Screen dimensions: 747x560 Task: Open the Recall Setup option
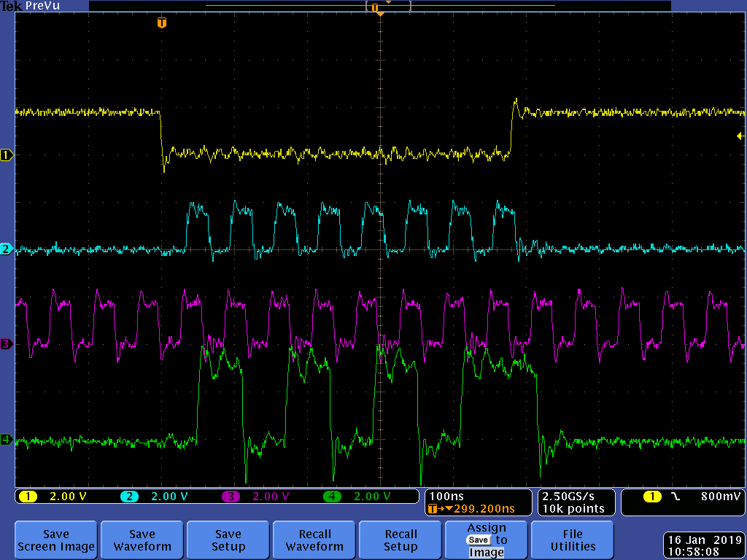coord(400,540)
